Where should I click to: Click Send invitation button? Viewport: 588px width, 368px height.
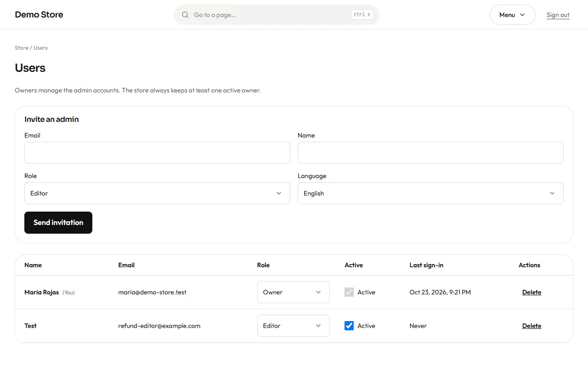[58, 223]
